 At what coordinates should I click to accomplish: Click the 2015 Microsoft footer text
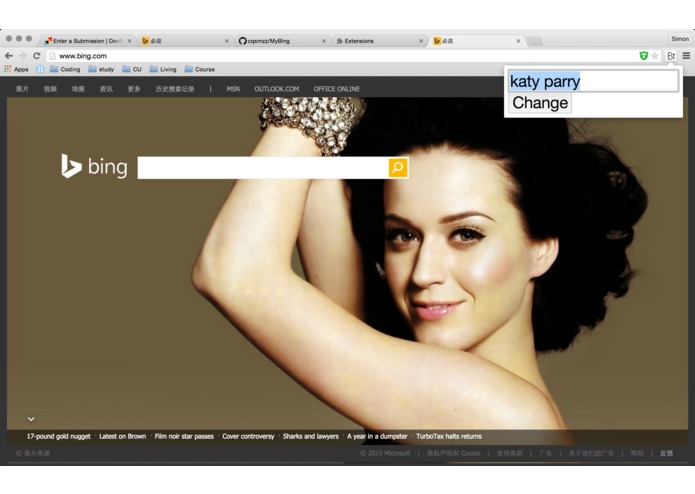point(385,453)
